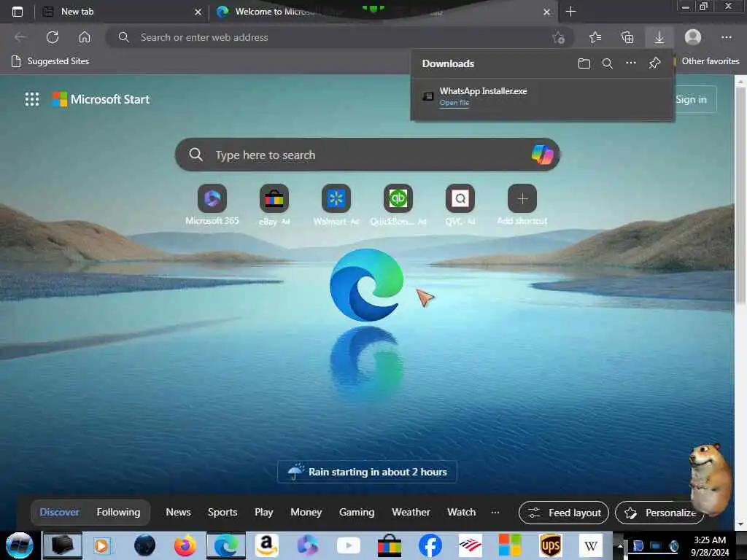Open Suggested Sites favorite
Viewport: 747px width, 560px height.
[x=50, y=61]
